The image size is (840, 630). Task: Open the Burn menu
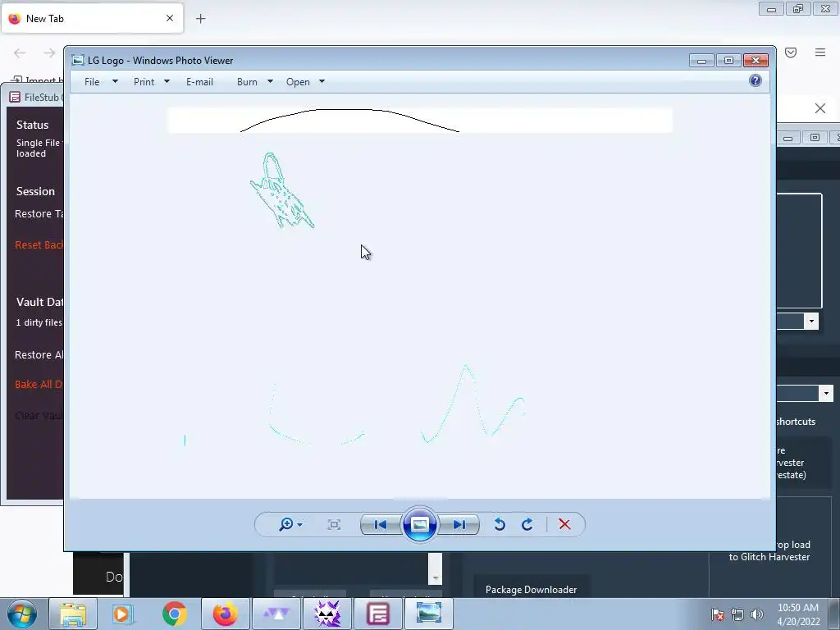pos(247,82)
